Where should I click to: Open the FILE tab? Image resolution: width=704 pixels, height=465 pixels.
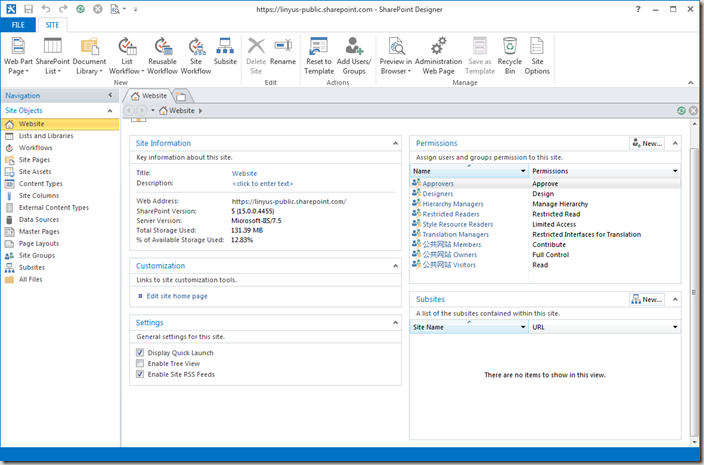[x=18, y=25]
